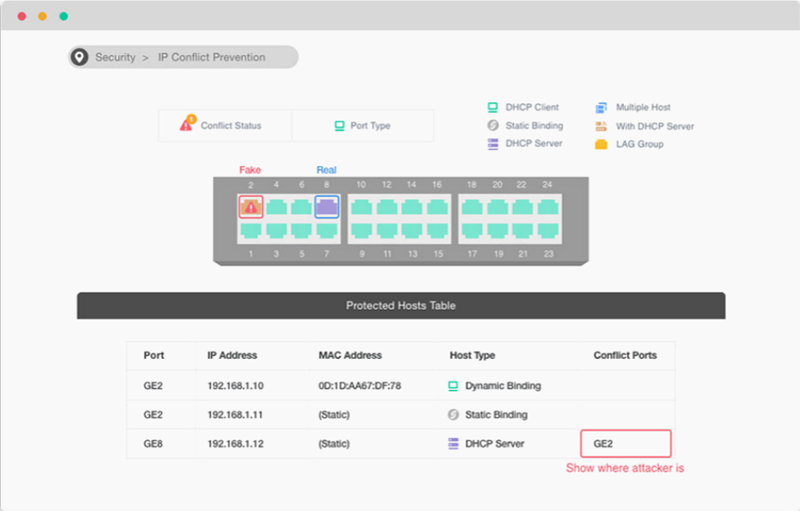Click the LAG Group legend icon
This screenshot has height=511, width=800.
(601, 144)
